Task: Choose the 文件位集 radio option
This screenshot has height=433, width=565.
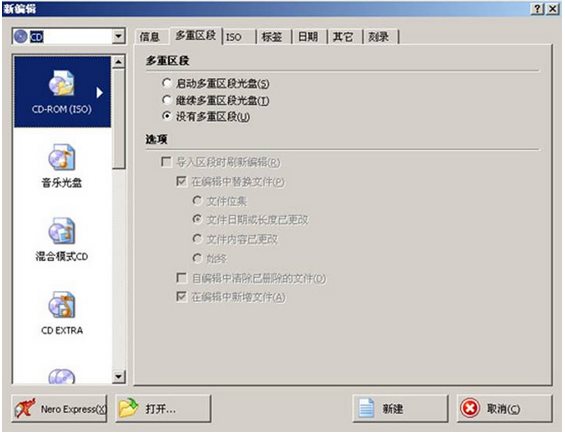Action: 197,200
